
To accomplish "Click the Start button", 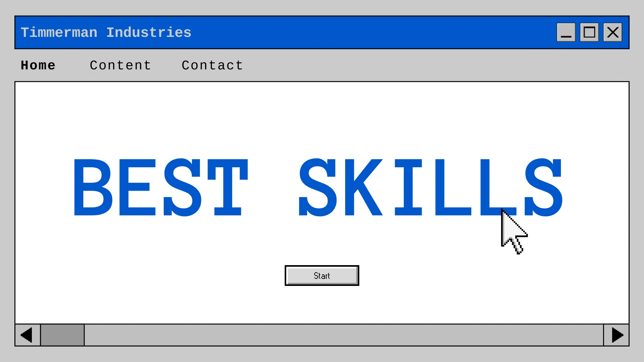I will click(x=322, y=276).
